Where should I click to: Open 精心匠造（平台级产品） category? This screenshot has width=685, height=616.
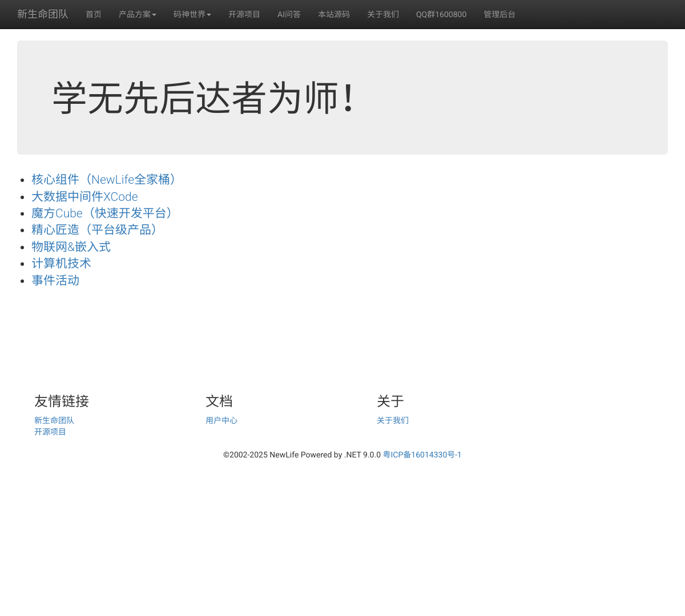click(96, 230)
